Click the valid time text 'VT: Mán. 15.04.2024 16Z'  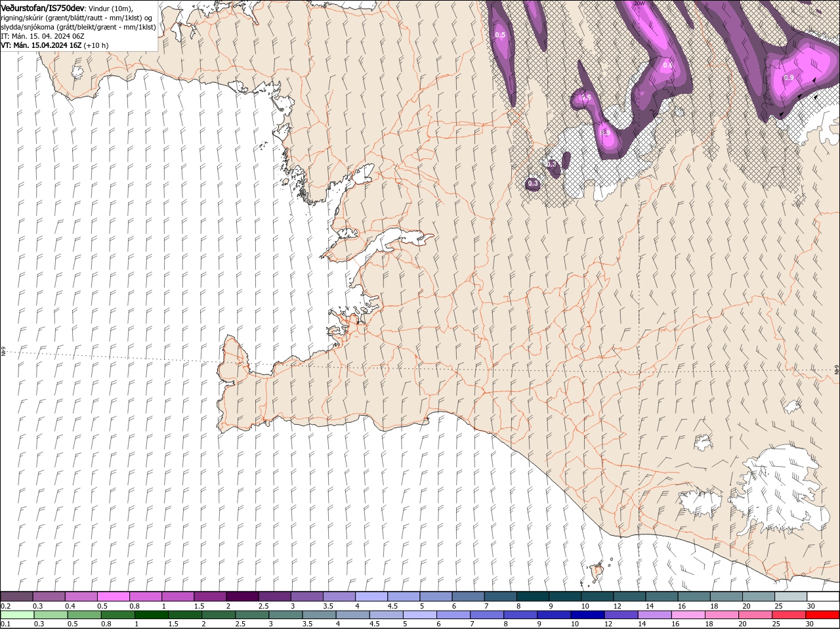click(x=41, y=45)
